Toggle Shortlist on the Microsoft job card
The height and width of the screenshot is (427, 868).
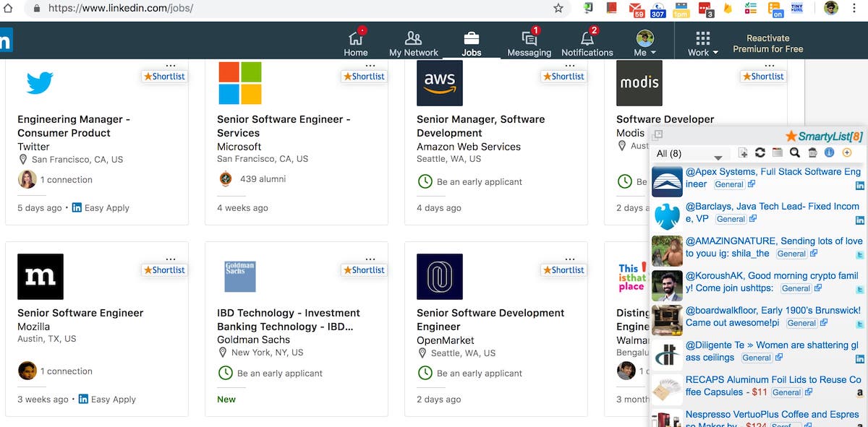point(364,77)
